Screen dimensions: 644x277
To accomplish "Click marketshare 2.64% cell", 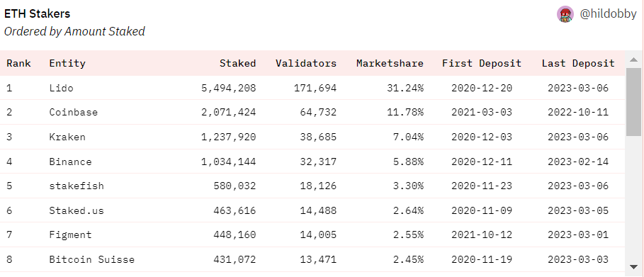I will click(x=408, y=211).
